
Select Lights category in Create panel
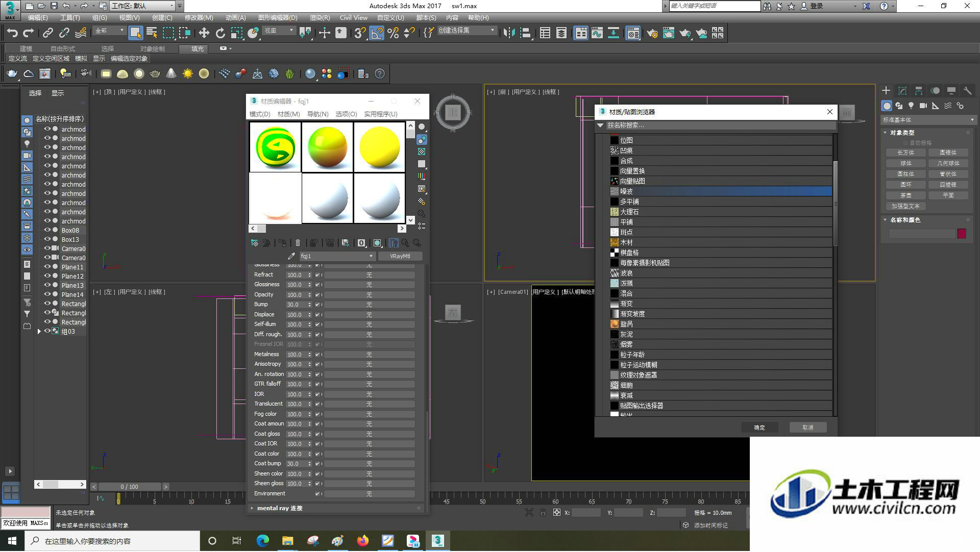tap(911, 106)
